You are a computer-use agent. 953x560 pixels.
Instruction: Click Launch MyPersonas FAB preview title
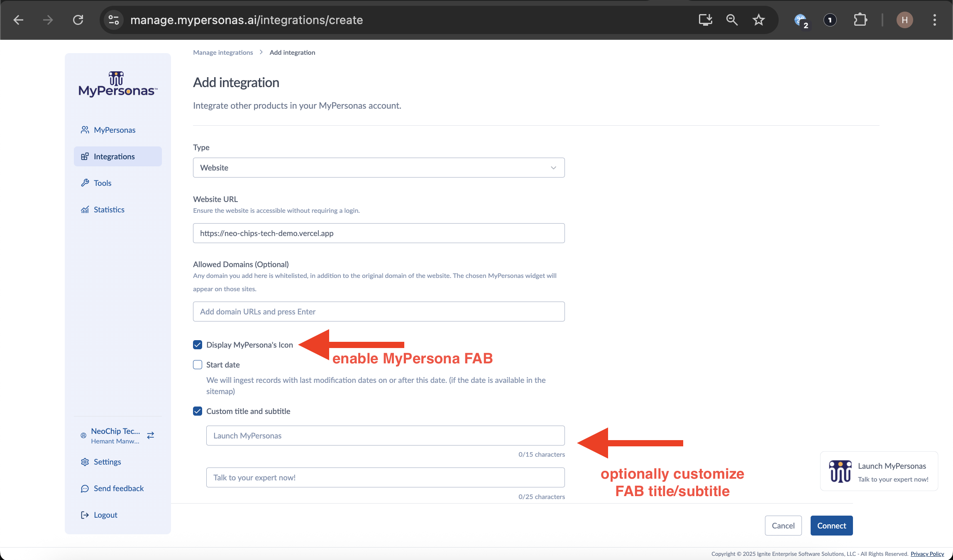pos(892,466)
